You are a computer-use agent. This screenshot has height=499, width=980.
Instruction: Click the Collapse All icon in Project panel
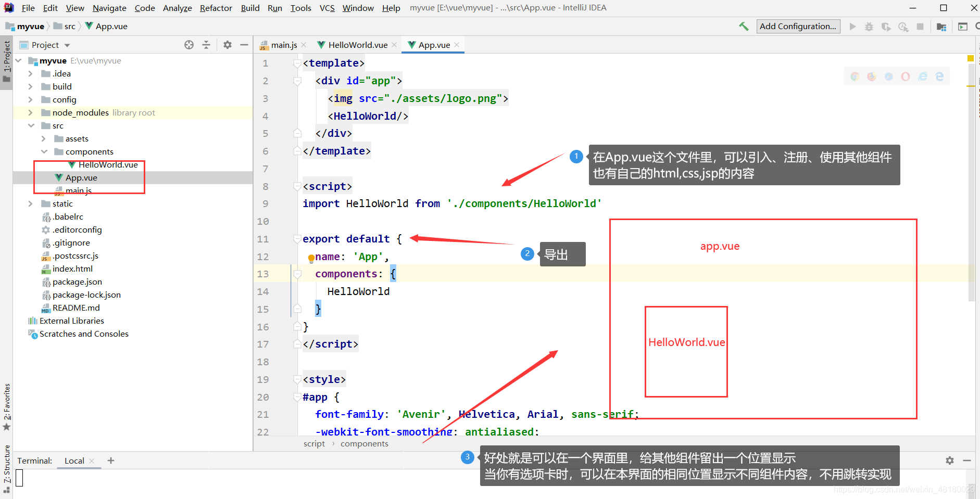(x=206, y=45)
